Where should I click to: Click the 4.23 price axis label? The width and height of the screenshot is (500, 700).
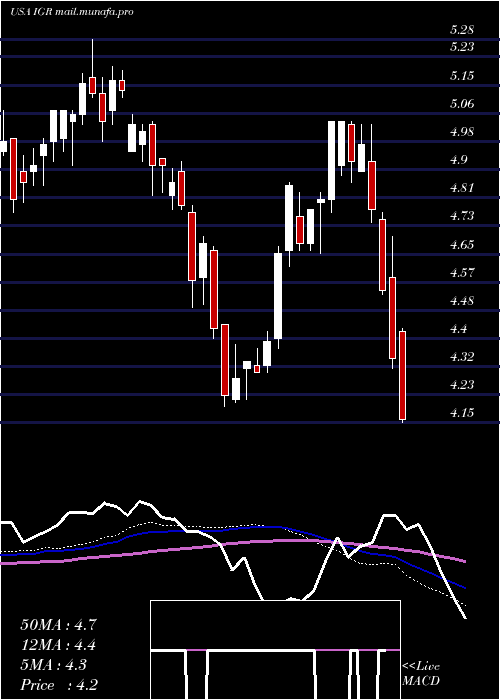(462, 384)
